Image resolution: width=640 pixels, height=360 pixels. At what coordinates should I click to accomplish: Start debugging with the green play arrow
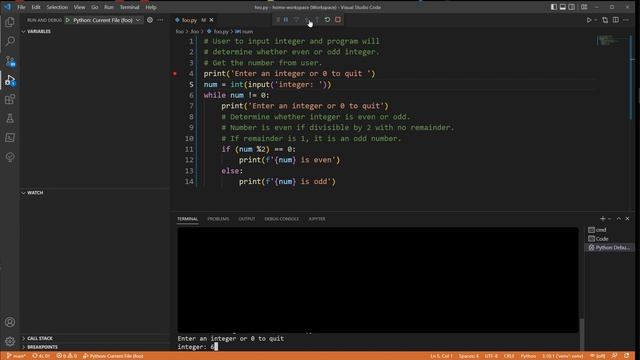point(68,20)
